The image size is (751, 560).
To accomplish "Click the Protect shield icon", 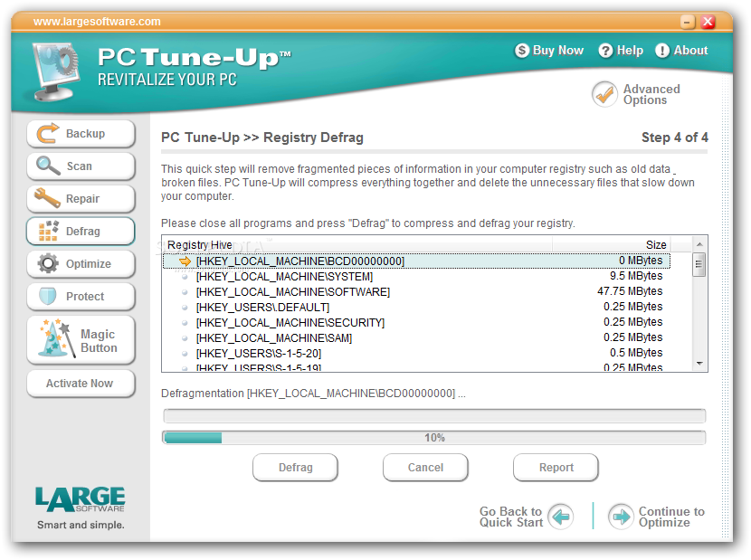I will point(47,296).
